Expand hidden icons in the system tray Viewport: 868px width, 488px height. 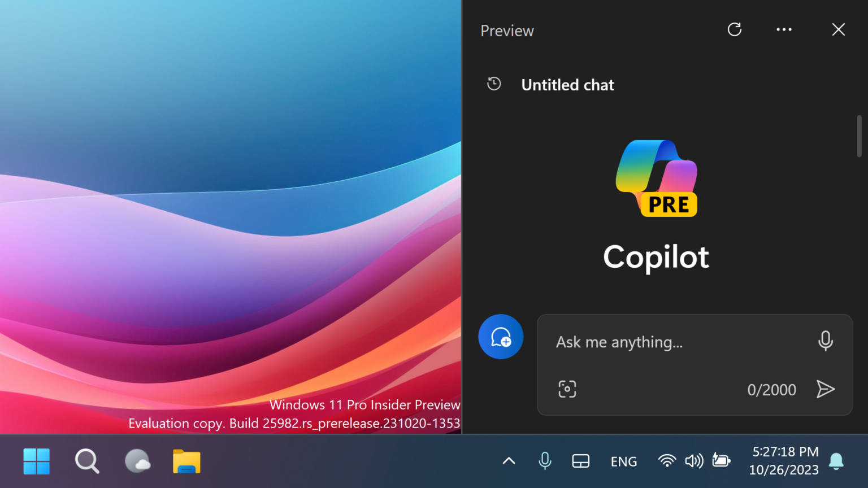508,461
